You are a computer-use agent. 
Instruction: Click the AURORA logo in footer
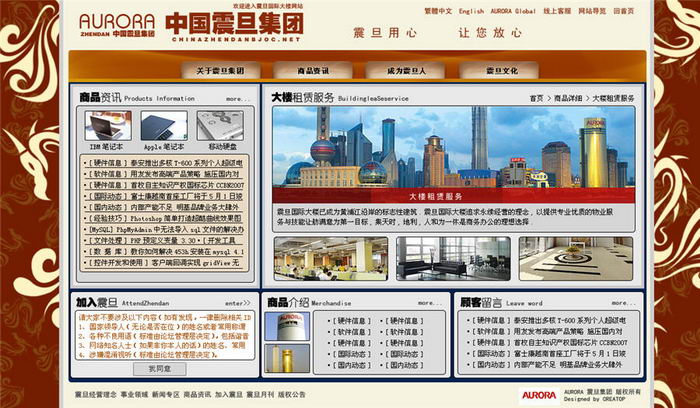[x=539, y=394]
